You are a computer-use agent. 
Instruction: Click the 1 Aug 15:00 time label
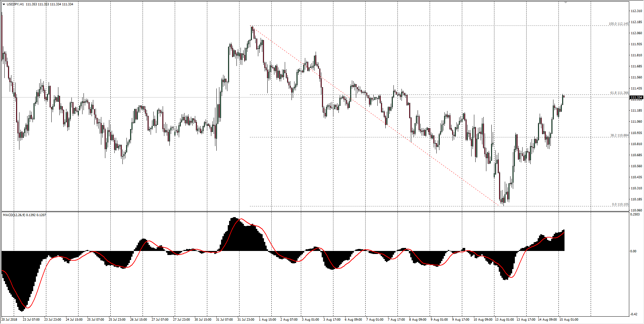click(x=267, y=320)
